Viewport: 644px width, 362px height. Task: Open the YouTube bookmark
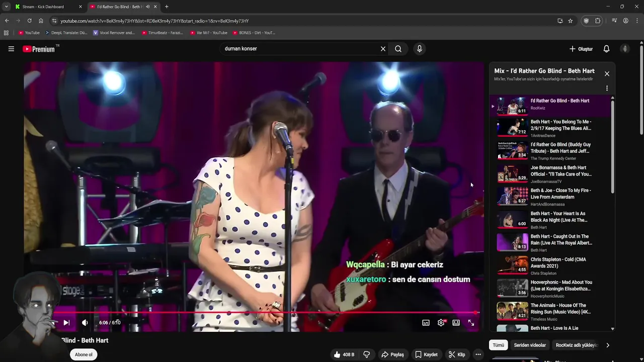[x=29, y=33]
